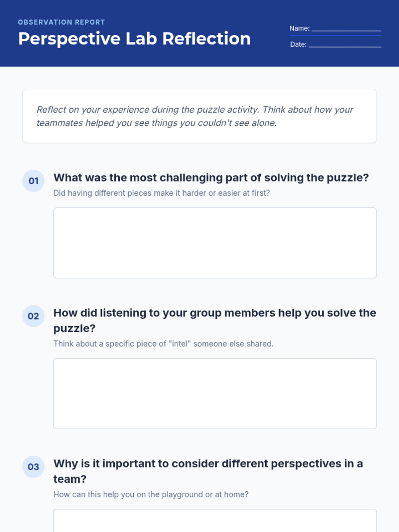Image resolution: width=399 pixels, height=532 pixels.
Task: Click the italic reflection instructions card
Action: click(x=199, y=116)
